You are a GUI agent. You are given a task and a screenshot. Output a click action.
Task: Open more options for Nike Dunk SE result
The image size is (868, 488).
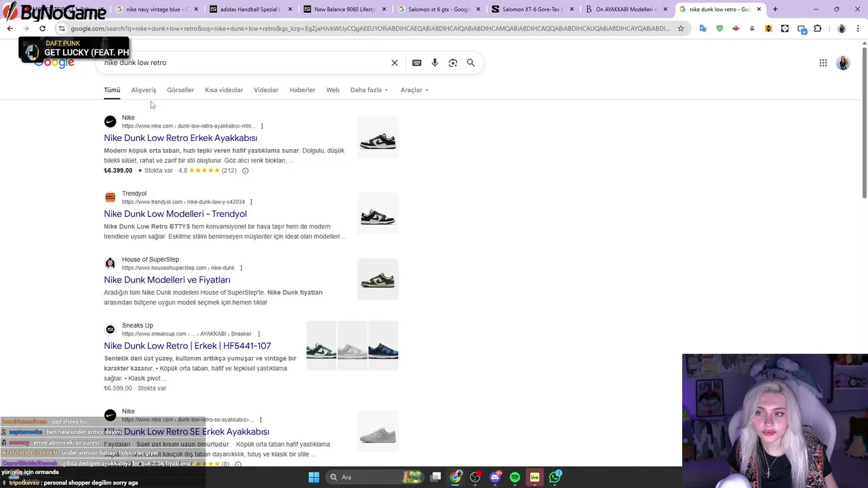click(260, 420)
